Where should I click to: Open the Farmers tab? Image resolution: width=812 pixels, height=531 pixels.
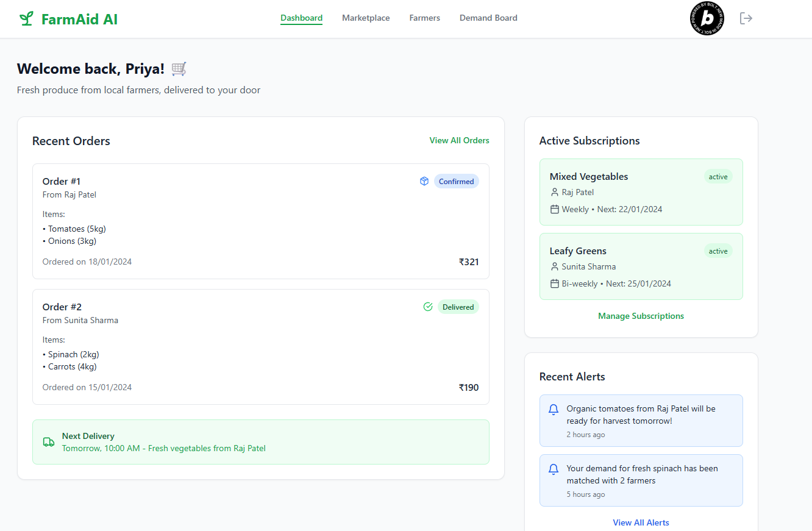[x=424, y=18]
